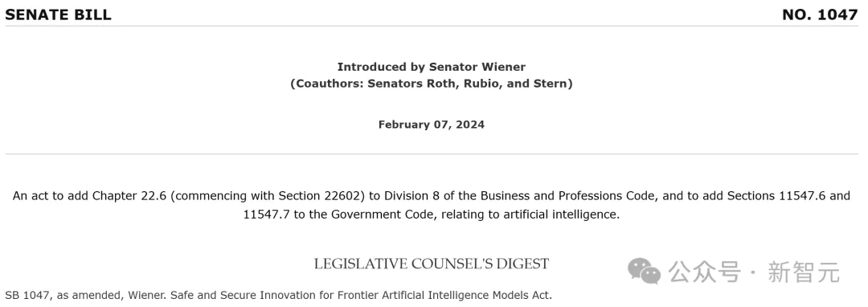Click the horizontal divider below the date

[432, 153]
